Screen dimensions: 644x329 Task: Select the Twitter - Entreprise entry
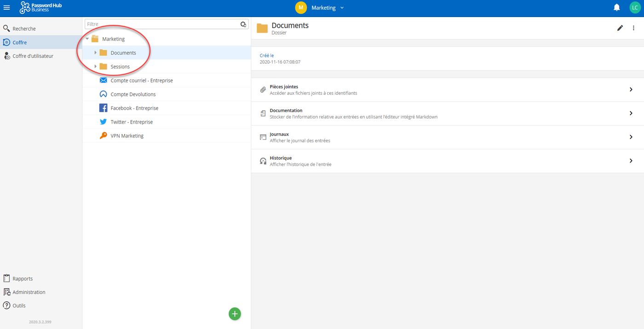(132, 122)
